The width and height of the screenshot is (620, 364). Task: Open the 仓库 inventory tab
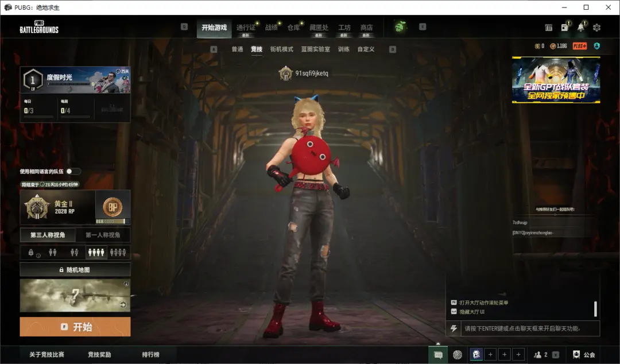click(x=293, y=28)
